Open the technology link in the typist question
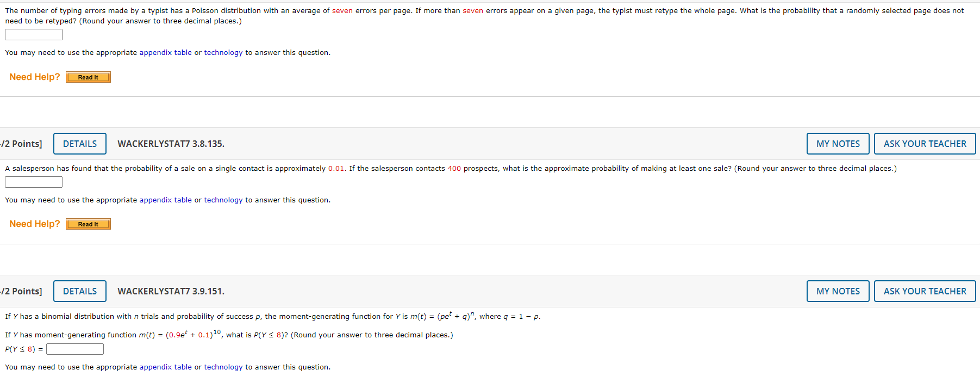The image size is (980, 376). 223,52
